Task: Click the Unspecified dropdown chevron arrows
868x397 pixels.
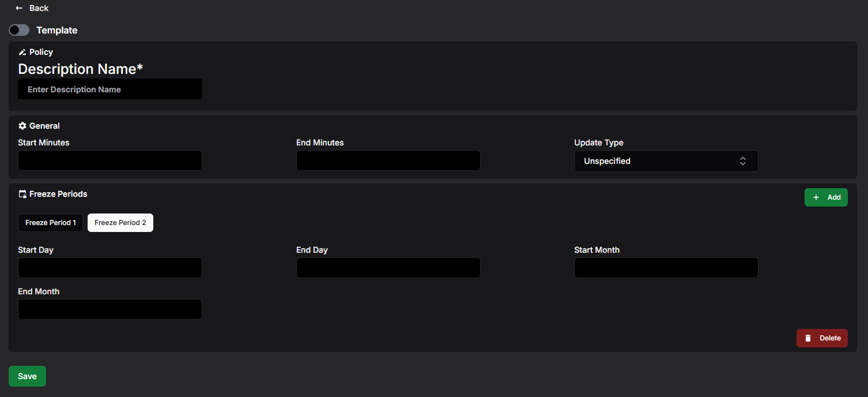Action: (743, 161)
